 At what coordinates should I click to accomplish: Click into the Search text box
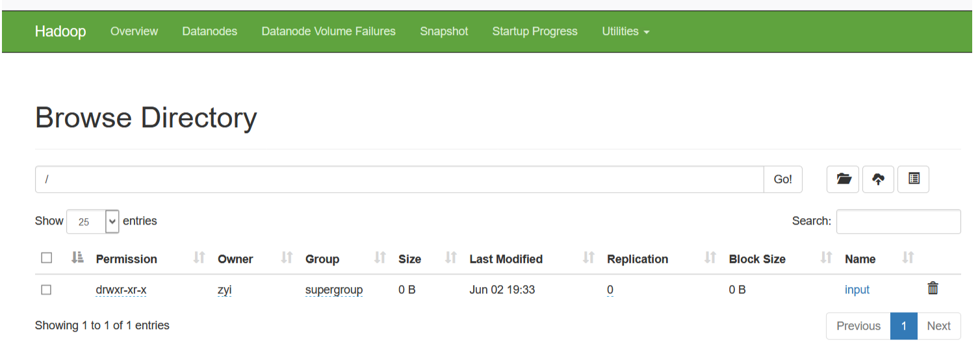(x=898, y=221)
